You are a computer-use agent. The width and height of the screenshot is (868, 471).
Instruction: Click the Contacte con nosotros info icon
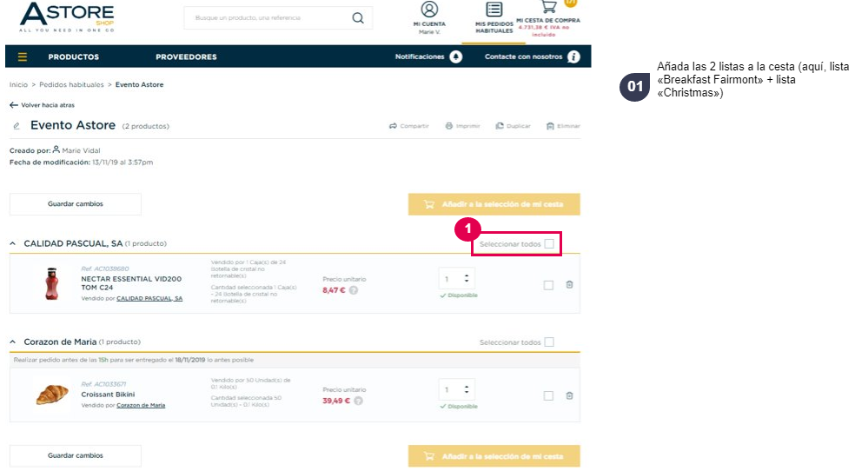(573, 57)
